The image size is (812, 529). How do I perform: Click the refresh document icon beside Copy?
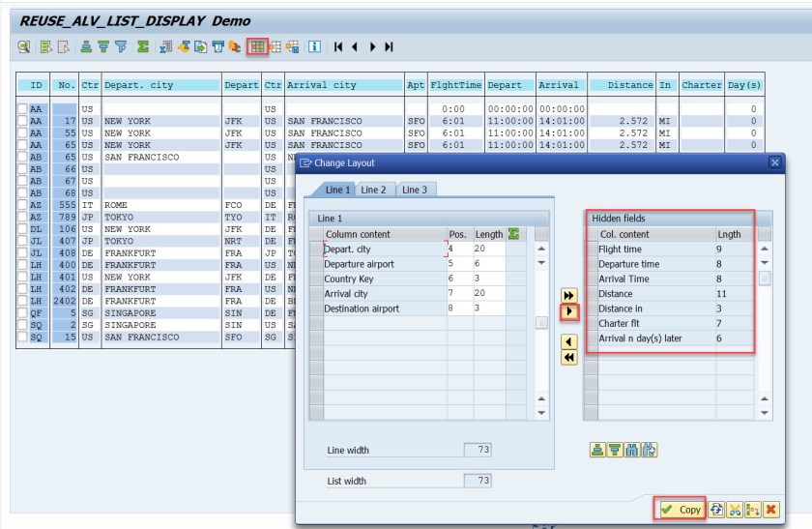716,510
